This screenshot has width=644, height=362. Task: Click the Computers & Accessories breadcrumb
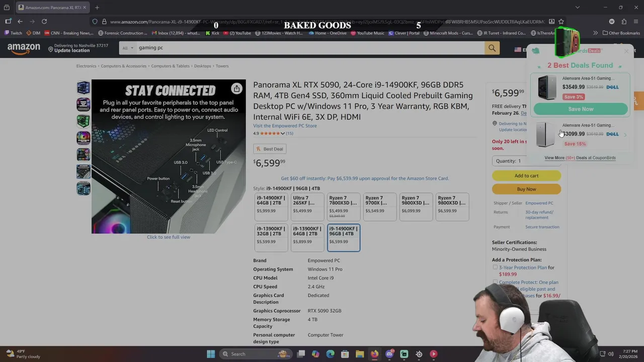pyautogui.click(x=123, y=66)
